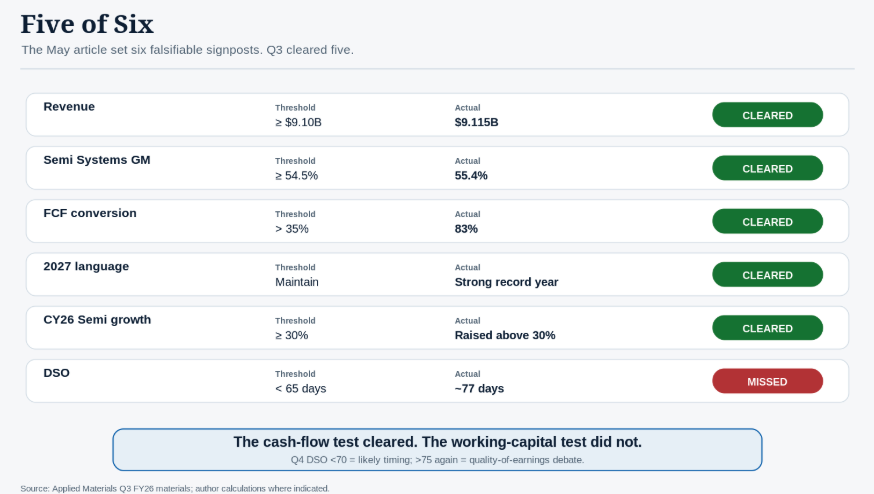Viewport: 874px width, 494px height.
Task: Select the 55.4% actual margin value
Action: [471, 176]
